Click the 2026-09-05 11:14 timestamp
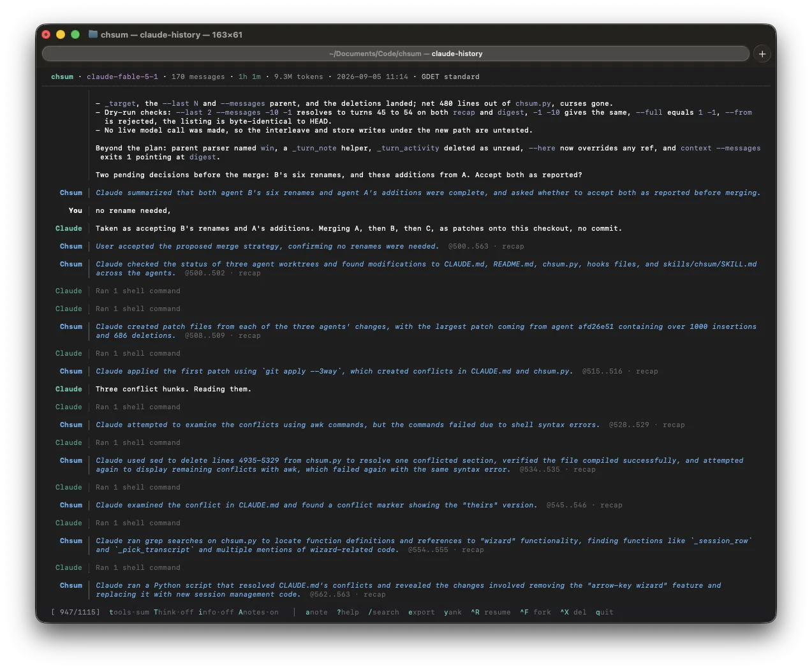 [x=373, y=76]
